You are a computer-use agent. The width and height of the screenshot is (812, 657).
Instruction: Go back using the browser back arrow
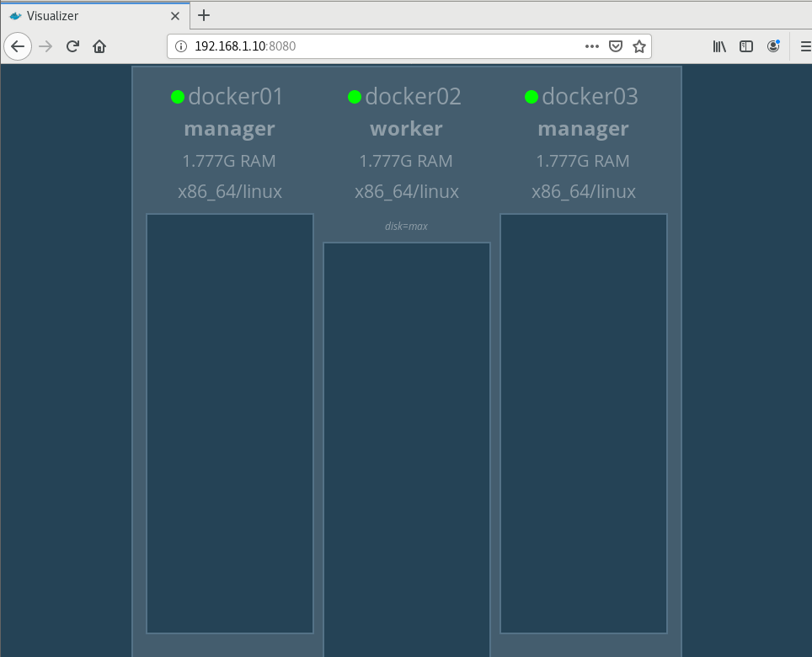(x=18, y=46)
